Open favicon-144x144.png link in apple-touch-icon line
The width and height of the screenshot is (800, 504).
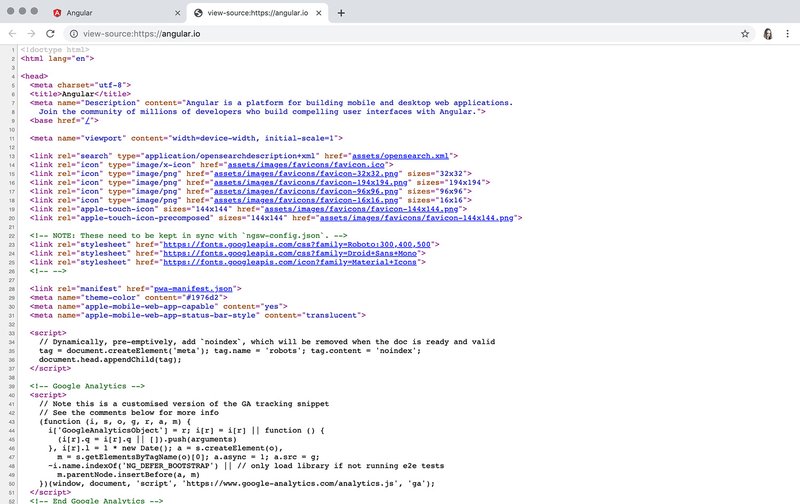click(361, 209)
